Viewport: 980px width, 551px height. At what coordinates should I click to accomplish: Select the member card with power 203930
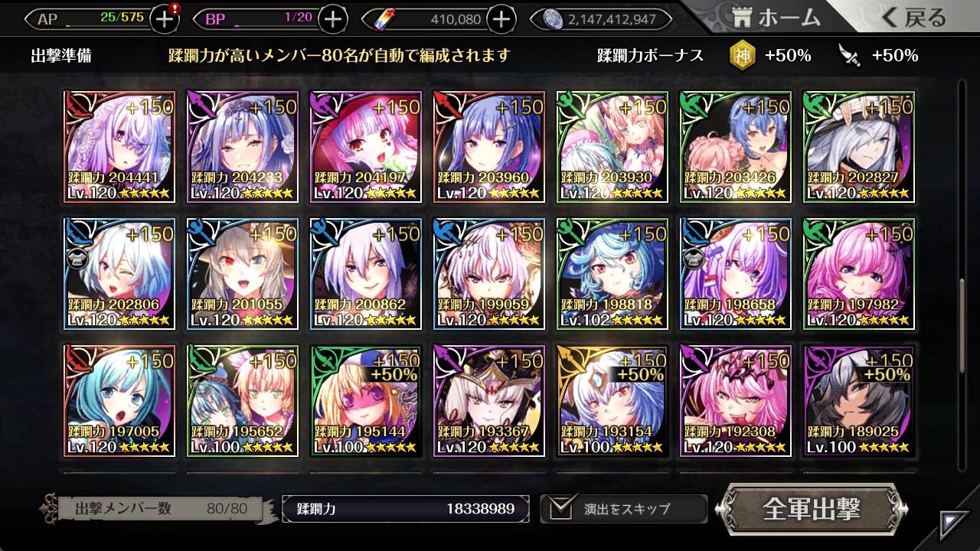pyautogui.click(x=612, y=147)
